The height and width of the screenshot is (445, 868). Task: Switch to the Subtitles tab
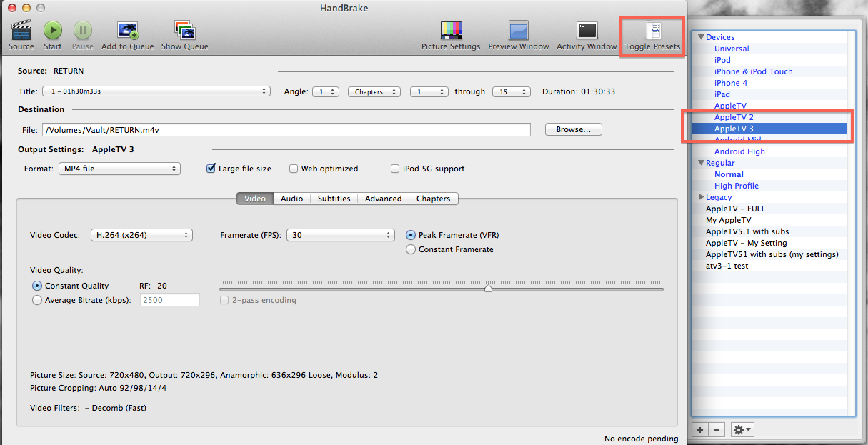[334, 199]
